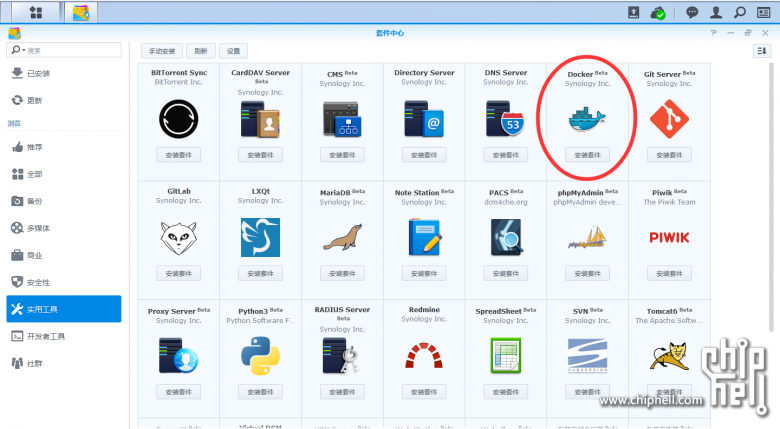Select the Piwik logo
780x429 pixels.
[x=669, y=237]
